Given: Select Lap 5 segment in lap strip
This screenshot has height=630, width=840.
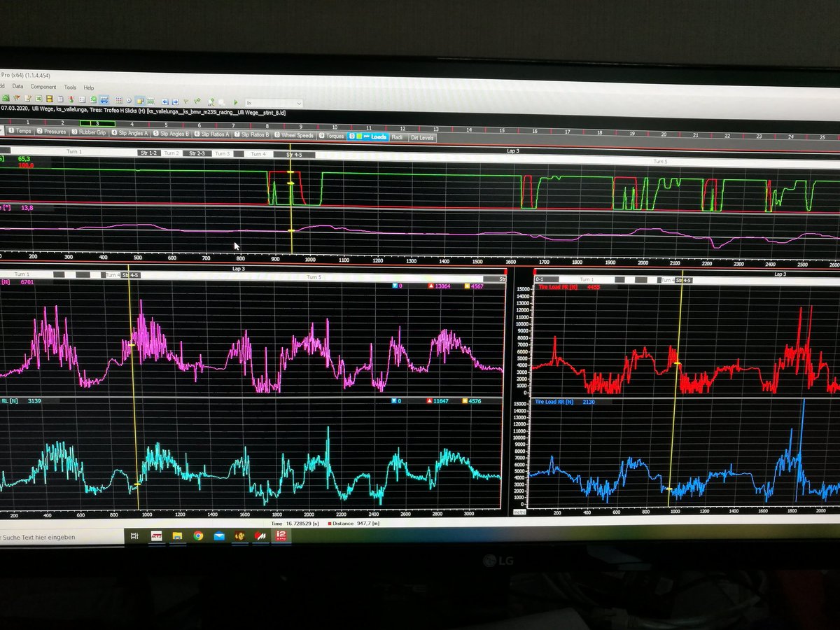Looking at the screenshot, I should coord(166,125).
